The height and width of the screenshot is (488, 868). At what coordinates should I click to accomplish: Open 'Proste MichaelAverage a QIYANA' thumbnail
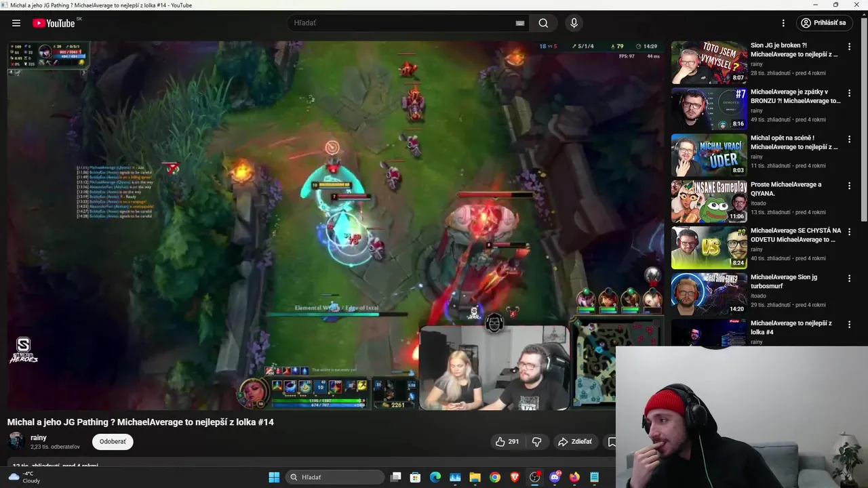[709, 201]
